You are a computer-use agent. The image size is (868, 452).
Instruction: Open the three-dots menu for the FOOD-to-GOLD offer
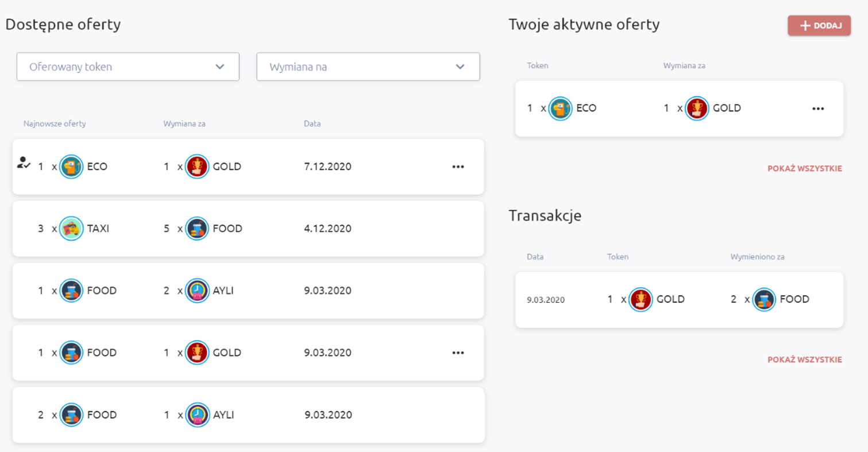coord(458,353)
